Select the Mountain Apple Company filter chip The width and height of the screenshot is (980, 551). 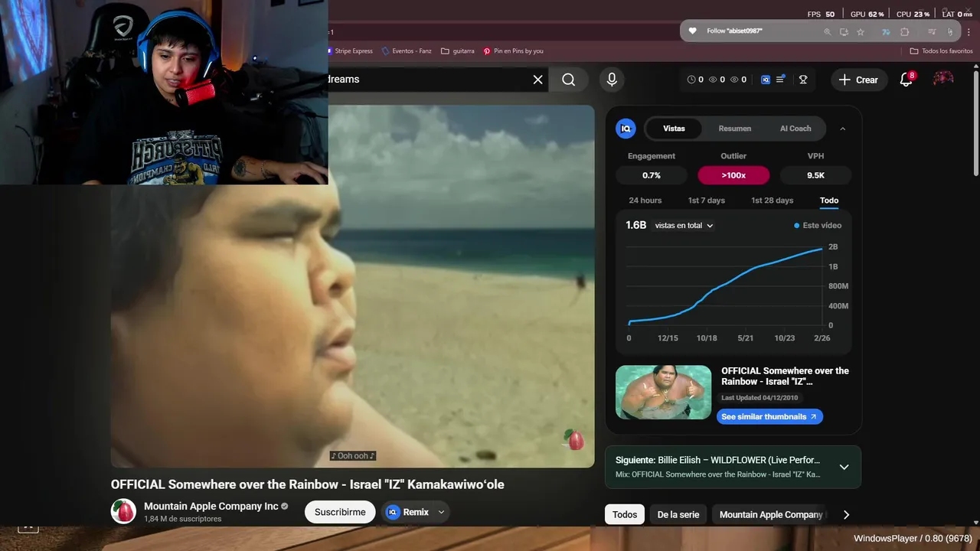pyautogui.click(x=771, y=514)
